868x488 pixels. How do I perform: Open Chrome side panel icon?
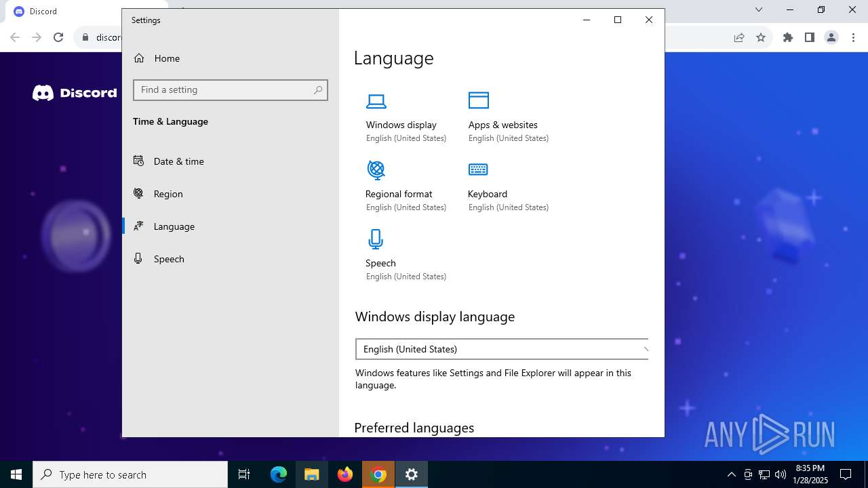pyautogui.click(x=810, y=38)
